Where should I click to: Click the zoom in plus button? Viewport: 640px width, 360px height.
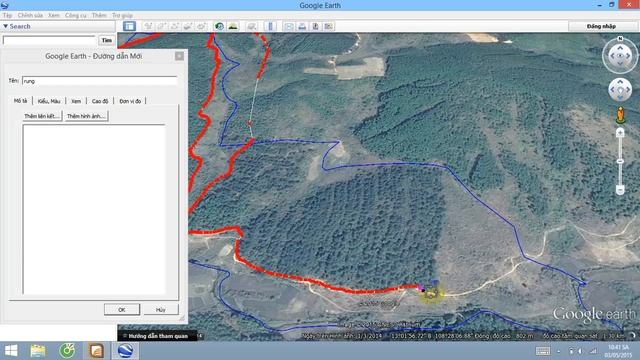[620, 132]
